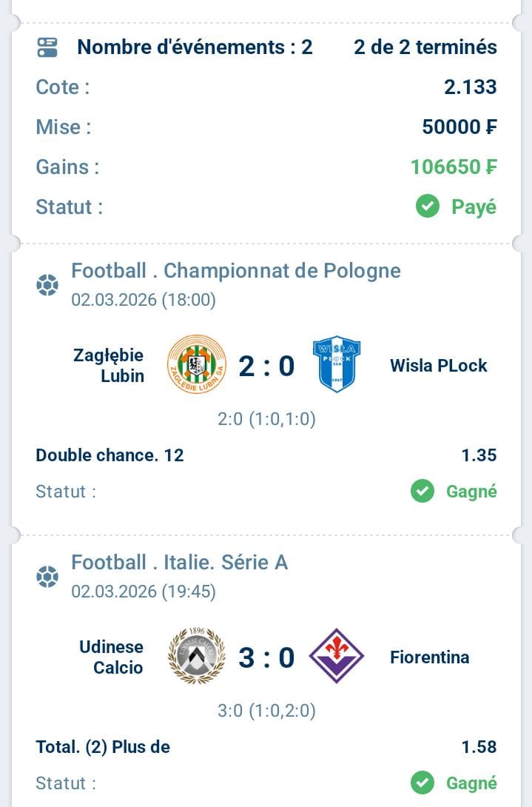This screenshot has width=532, height=807.
Task: Click the football icon for Championnat de Pologne
Action: click(x=47, y=285)
